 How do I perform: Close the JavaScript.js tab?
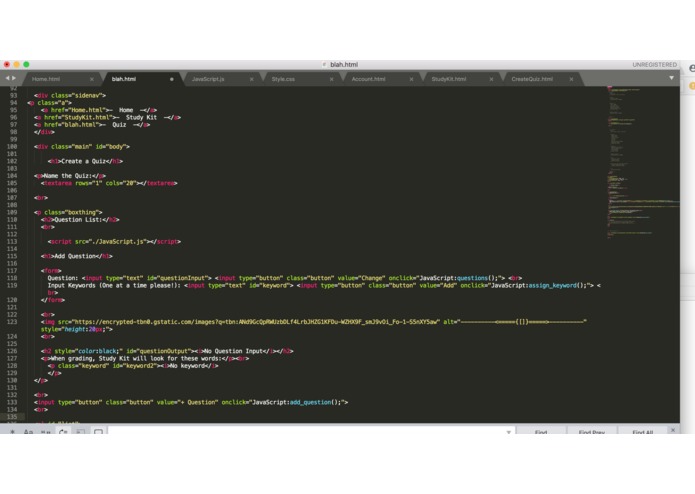(x=251, y=79)
